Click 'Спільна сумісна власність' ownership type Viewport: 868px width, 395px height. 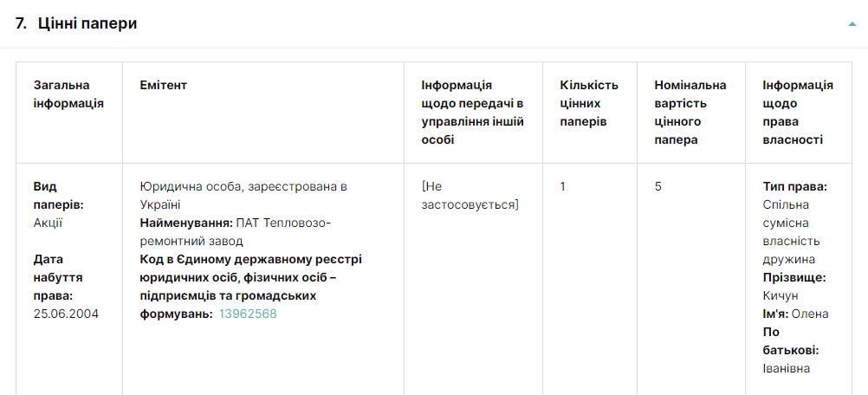(x=791, y=223)
